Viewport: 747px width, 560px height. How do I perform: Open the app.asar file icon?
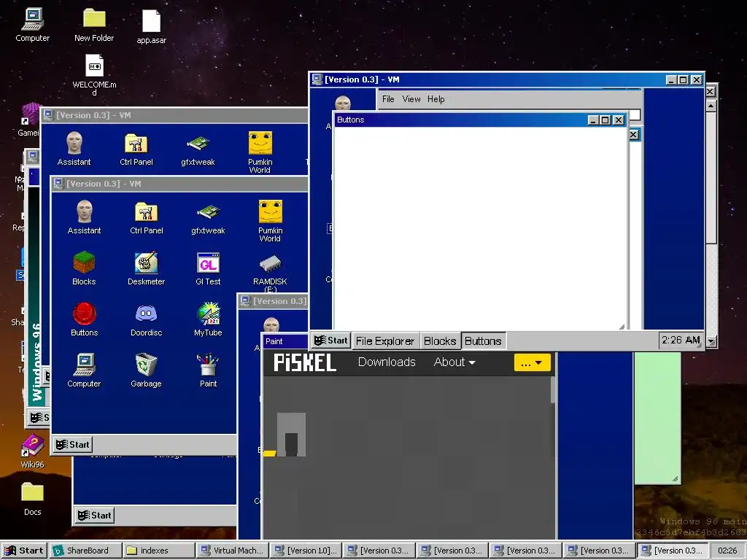[151, 27]
